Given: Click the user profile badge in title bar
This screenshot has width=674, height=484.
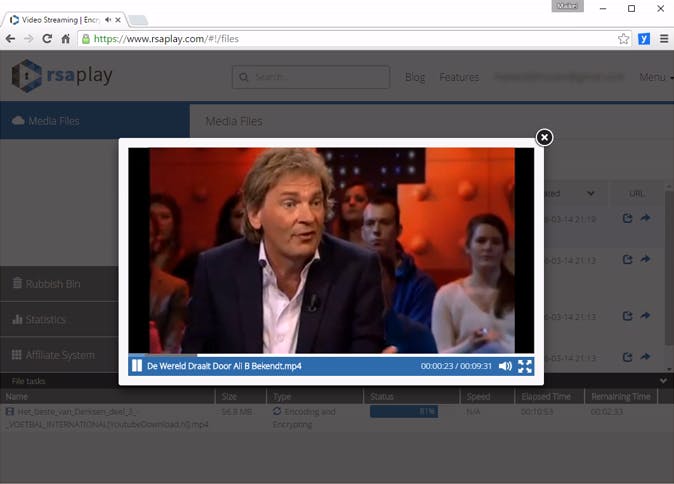Looking at the screenshot, I should pyautogui.click(x=567, y=6).
